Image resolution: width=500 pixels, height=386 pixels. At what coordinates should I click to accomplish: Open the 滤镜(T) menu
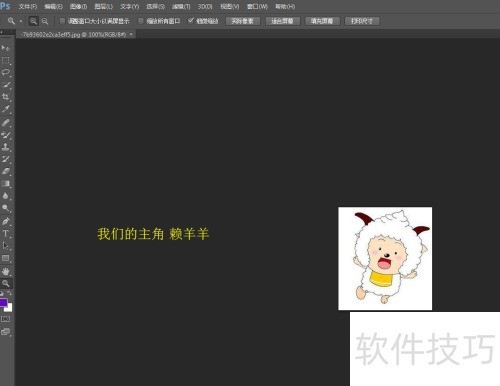click(181, 7)
